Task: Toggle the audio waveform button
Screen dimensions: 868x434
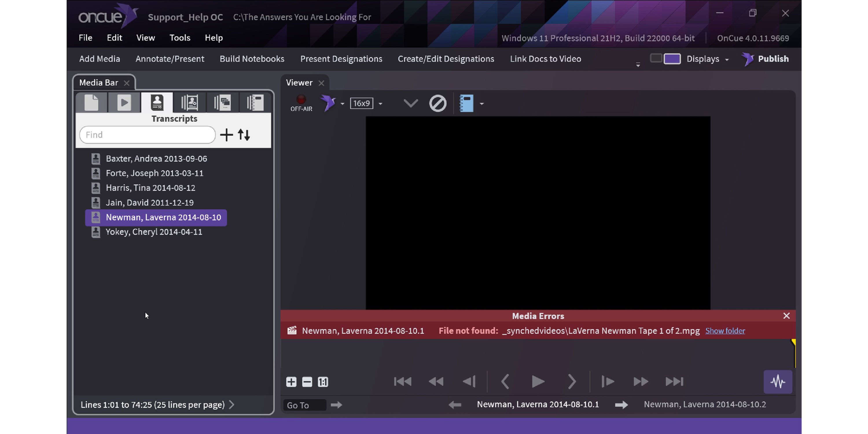Action: click(x=777, y=382)
